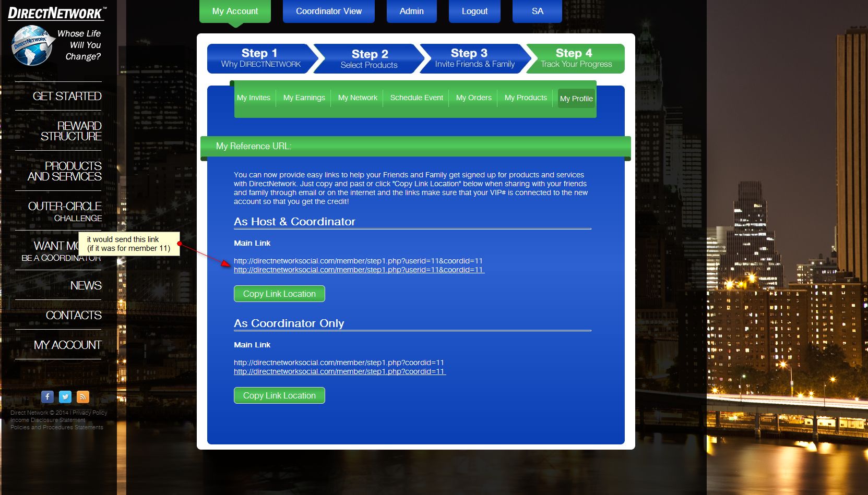This screenshot has width=868, height=495.
Task: Open the My Products sub-tab
Action: click(526, 98)
